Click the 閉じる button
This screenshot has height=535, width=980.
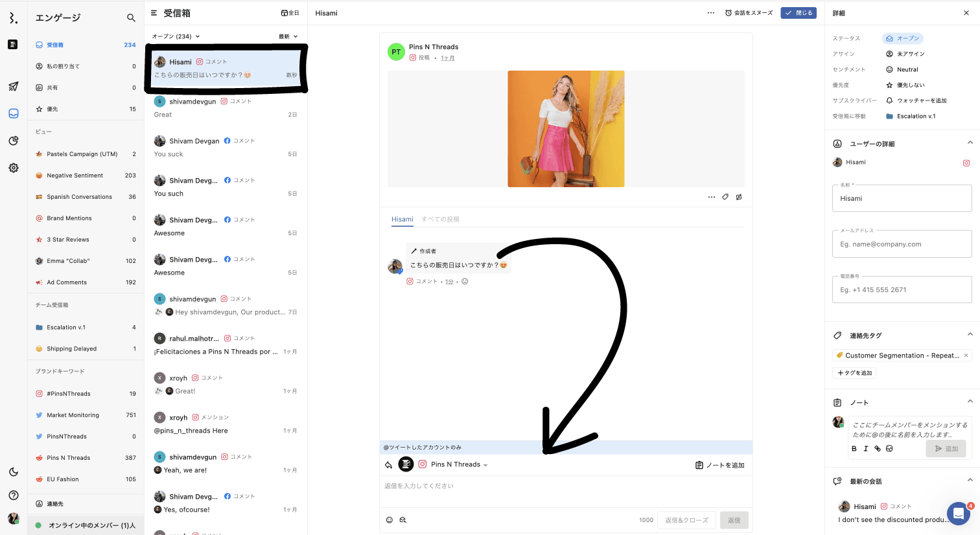799,13
